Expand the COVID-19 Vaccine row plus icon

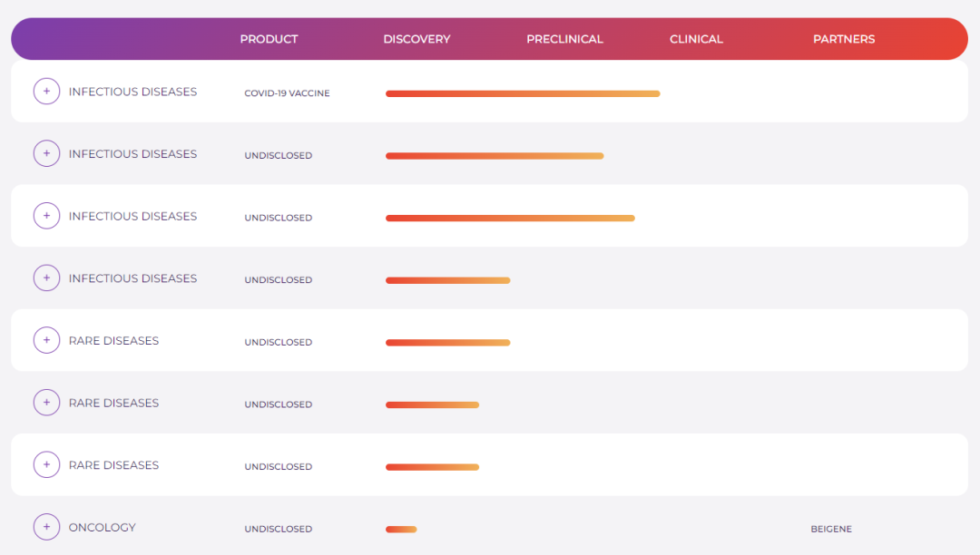tap(46, 92)
